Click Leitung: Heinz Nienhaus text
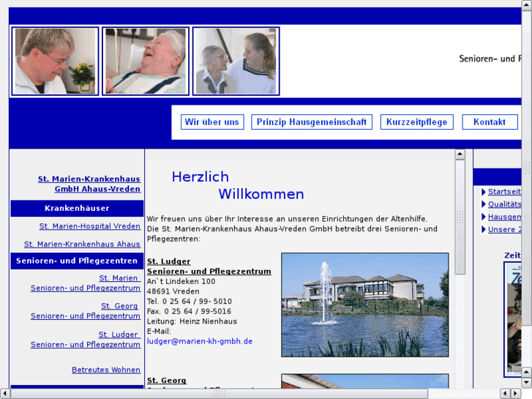 pos(192,321)
